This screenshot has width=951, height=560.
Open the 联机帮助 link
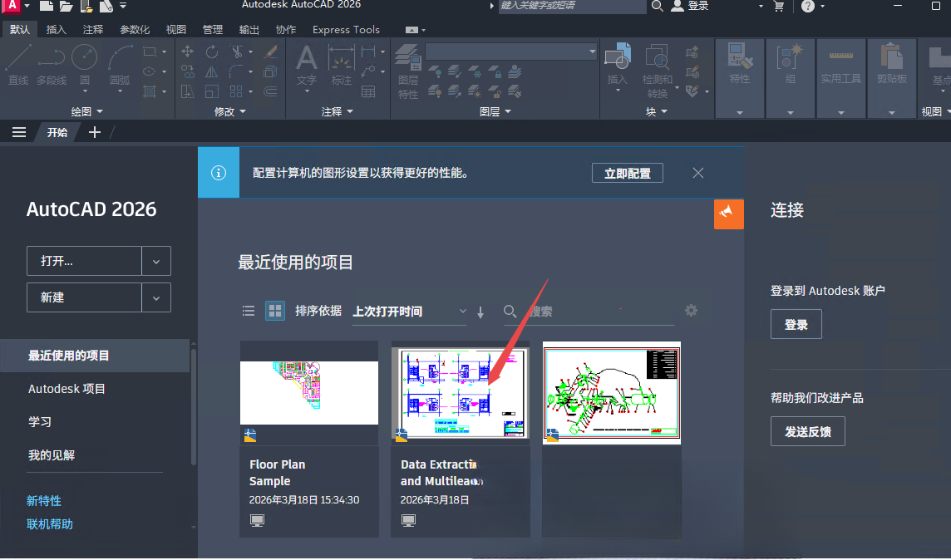tap(50, 524)
